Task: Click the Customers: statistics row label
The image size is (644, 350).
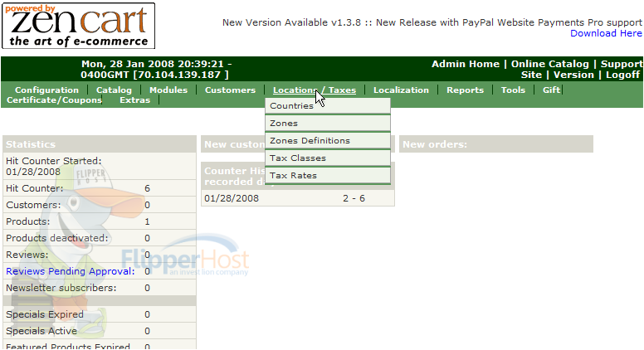Action: pyautogui.click(x=33, y=205)
